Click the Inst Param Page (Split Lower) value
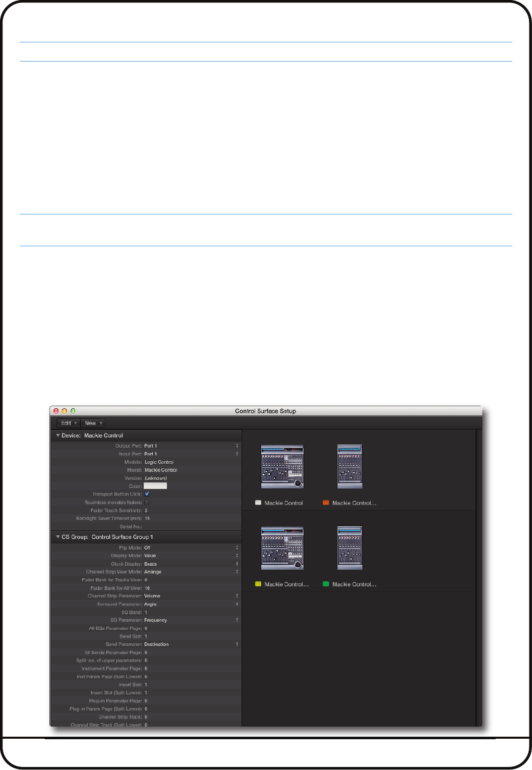 point(146,677)
